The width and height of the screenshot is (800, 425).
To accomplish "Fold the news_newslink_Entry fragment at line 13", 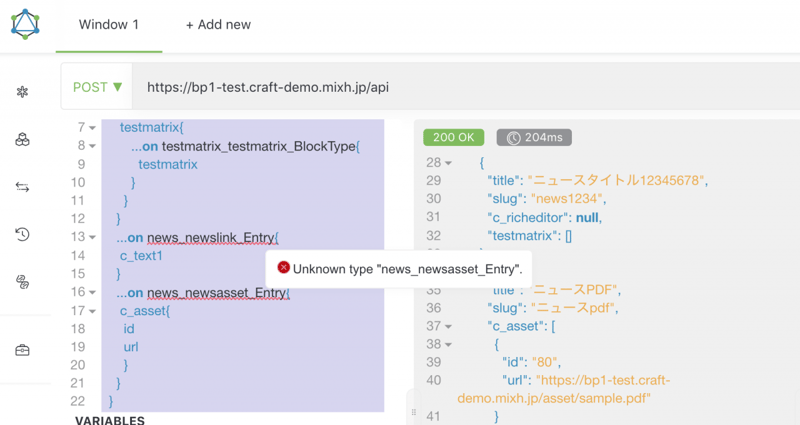I will pos(92,238).
